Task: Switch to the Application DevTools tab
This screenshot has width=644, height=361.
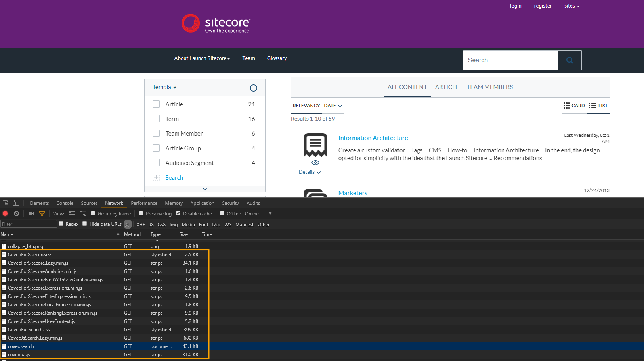Action: click(x=202, y=203)
